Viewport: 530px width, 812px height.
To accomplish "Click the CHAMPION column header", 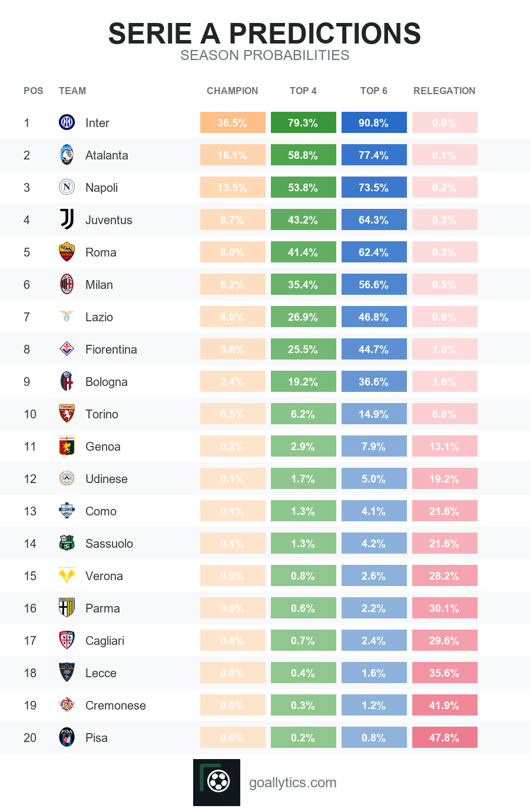I will (x=233, y=91).
